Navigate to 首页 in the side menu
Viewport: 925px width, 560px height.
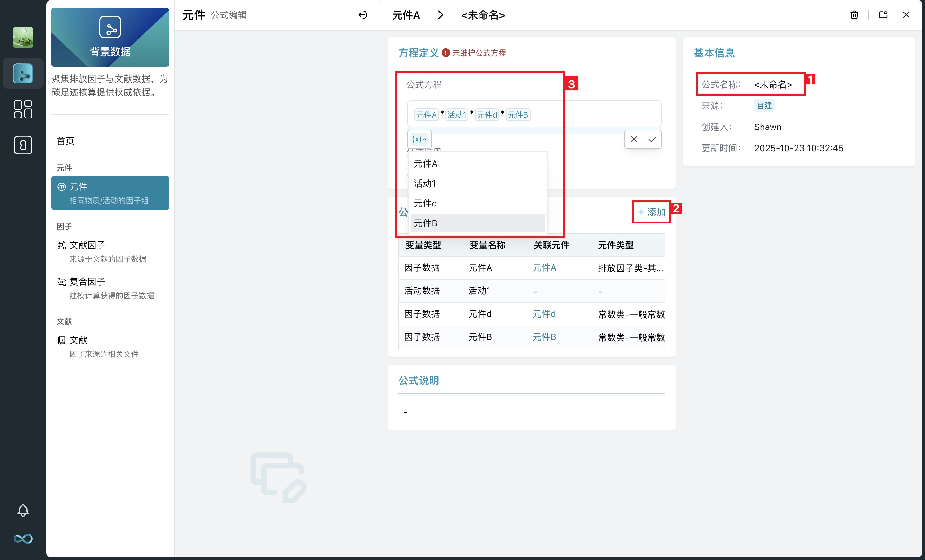pos(65,141)
